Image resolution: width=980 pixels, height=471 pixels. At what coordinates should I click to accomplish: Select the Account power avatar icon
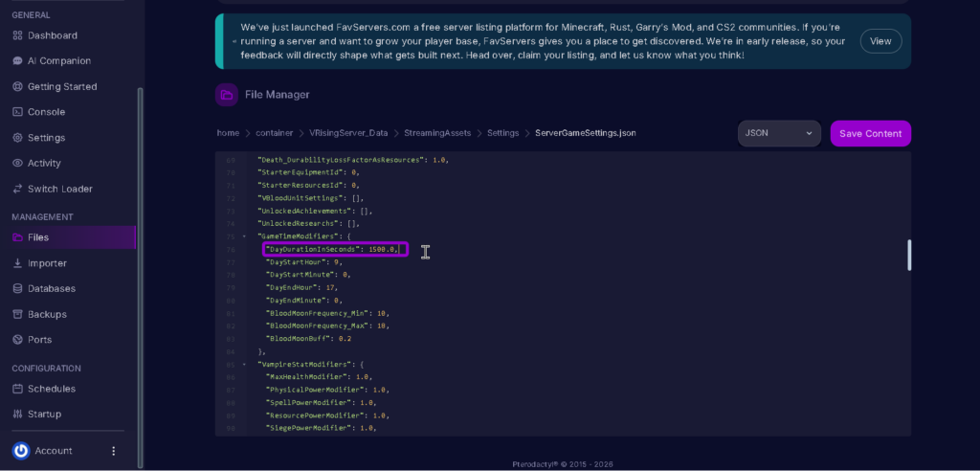click(x=21, y=451)
